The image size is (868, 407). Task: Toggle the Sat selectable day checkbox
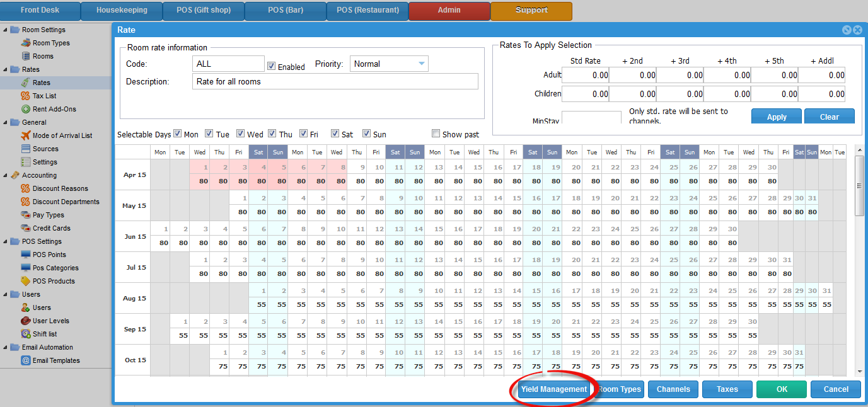click(x=335, y=134)
